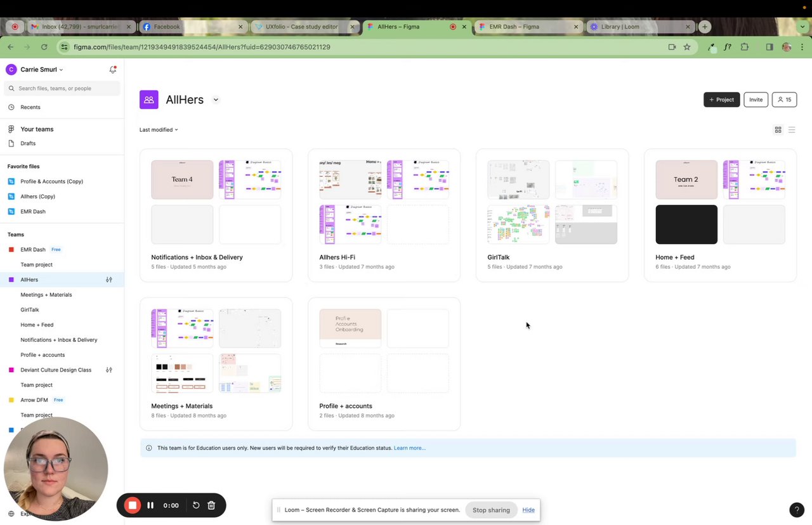This screenshot has width=812, height=525.
Task: Open the browser side panel icon
Action: click(x=769, y=47)
